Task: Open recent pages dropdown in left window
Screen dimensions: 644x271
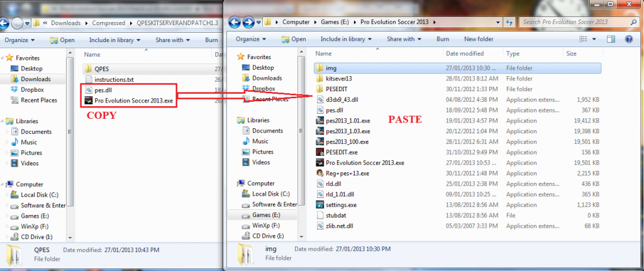Action: (x=27, y=23)
